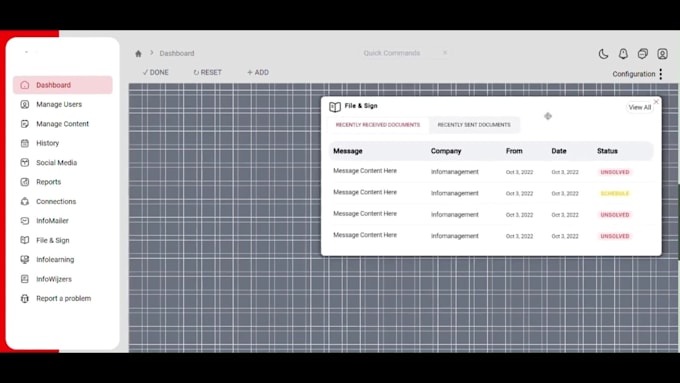Click the Message column header
This screenshot has height=383, width=680.
[348, 151]
